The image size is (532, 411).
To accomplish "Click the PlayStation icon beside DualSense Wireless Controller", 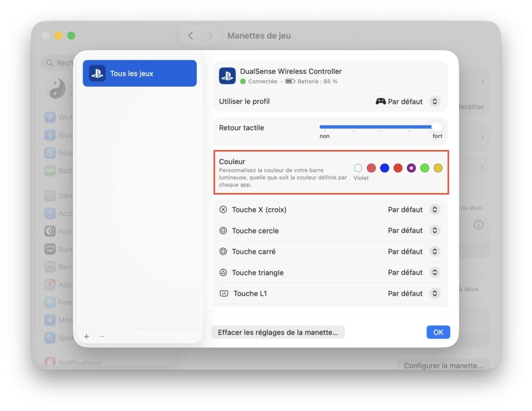I will [x=227, y=76].
